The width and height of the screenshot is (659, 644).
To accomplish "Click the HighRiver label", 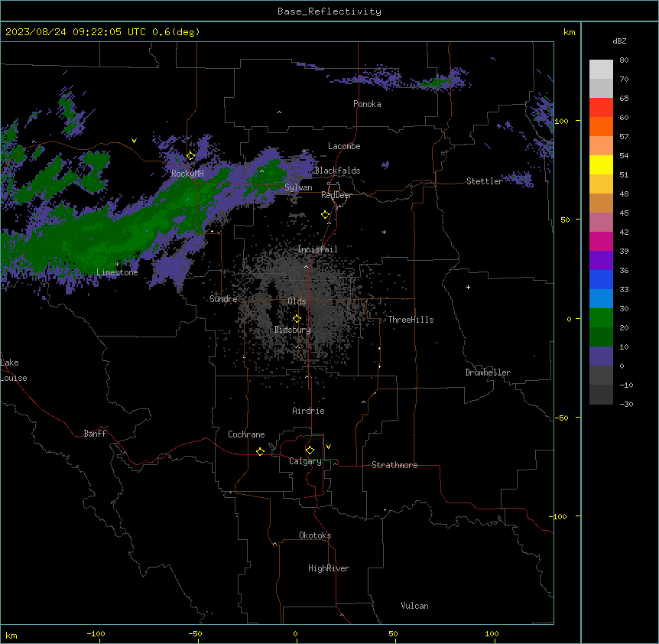I will click(329, 568).
